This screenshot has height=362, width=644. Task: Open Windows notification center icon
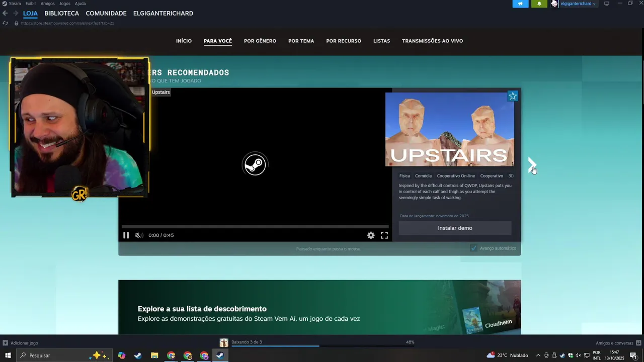coord(633,355)
